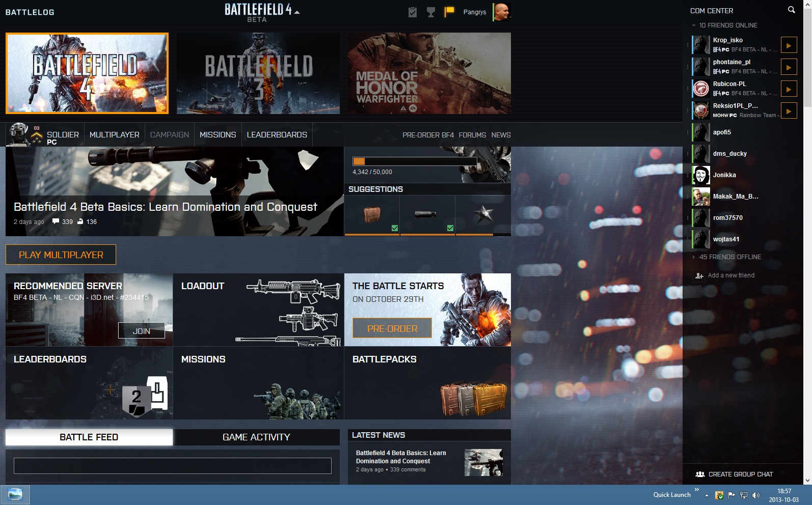
Task: Click the Com Center search magnifier
Action: click(x=791, y=10)
